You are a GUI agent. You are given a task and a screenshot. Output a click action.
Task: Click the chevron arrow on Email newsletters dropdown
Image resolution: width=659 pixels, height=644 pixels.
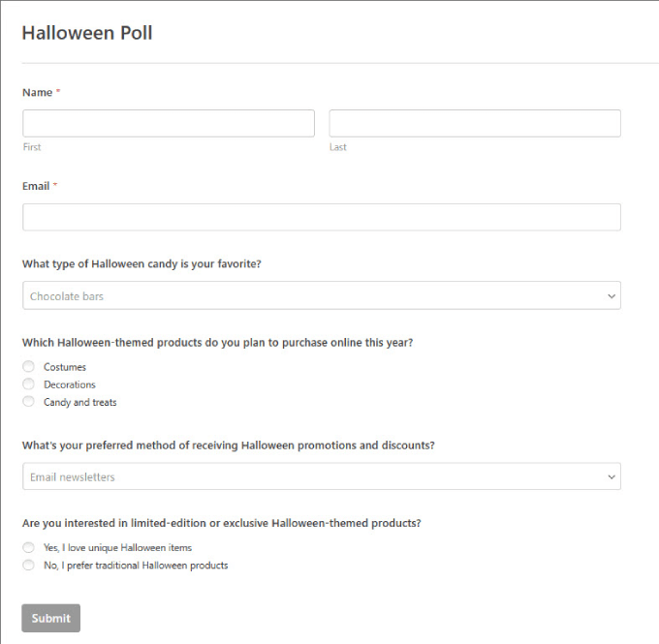tap(611, 476)
